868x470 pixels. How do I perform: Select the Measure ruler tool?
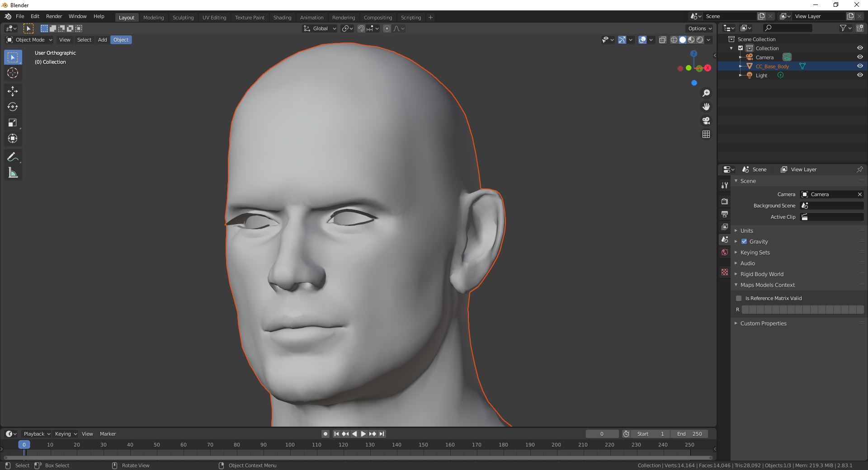(13, 173)
